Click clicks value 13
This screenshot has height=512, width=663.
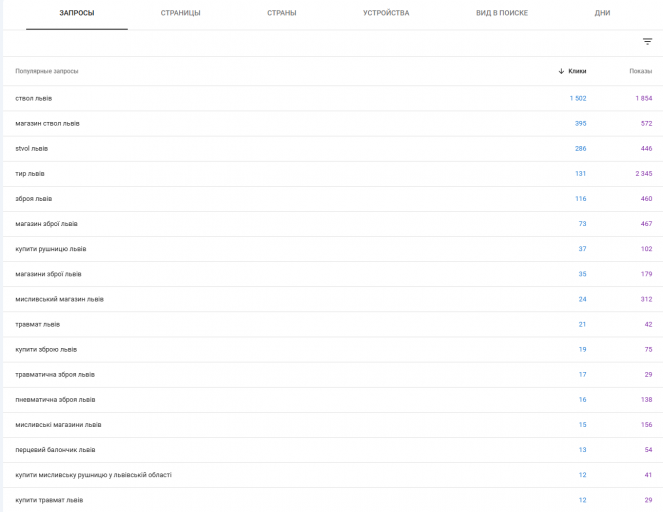pyautogui.click(x=582, y=450)
